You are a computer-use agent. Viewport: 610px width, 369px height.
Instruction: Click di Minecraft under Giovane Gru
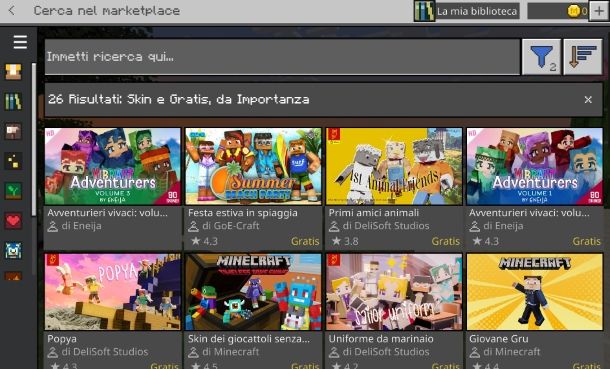512,352
